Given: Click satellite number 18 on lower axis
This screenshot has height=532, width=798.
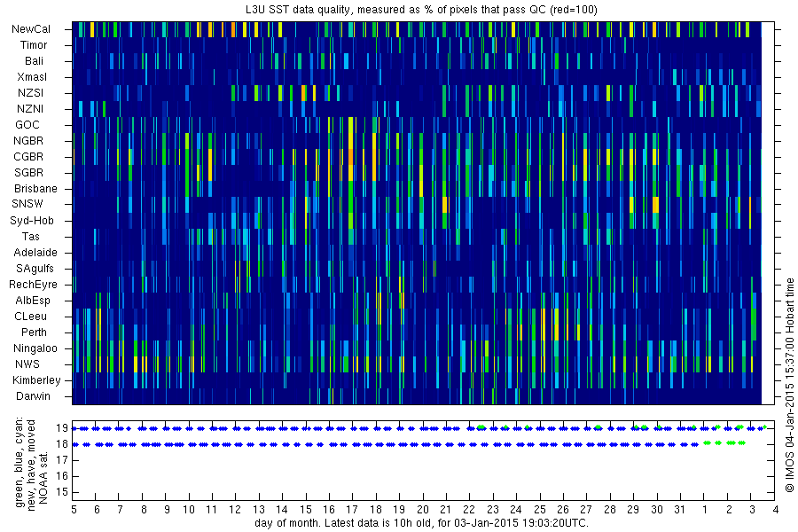Looking at the screenshot, I should click(62, 444).
